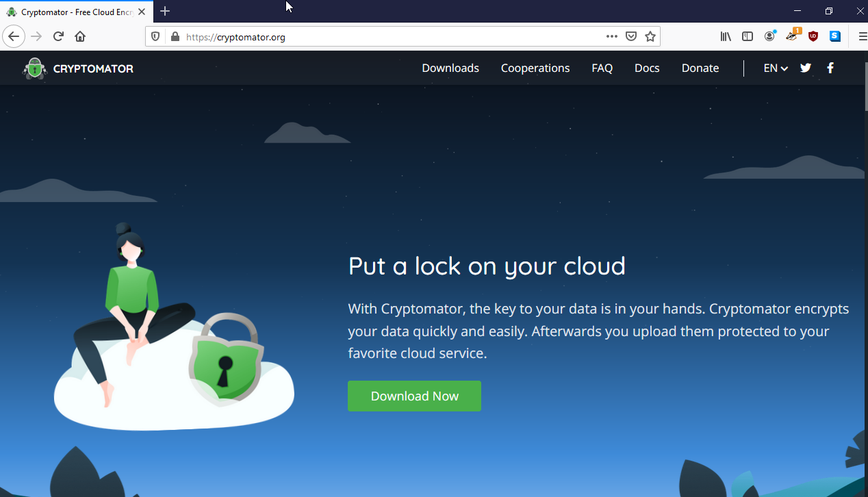Go back with the browser back arrow
Image resolution: width=868 pixels, height=497 pixels.
(13, 37)
